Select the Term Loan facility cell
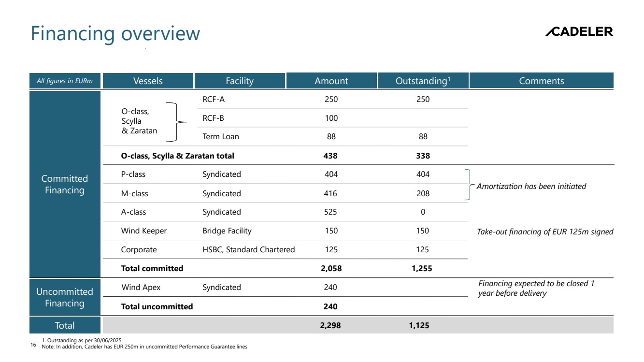Image resolution: width=644 pixels, height=362 pixels. coord(220,137)
